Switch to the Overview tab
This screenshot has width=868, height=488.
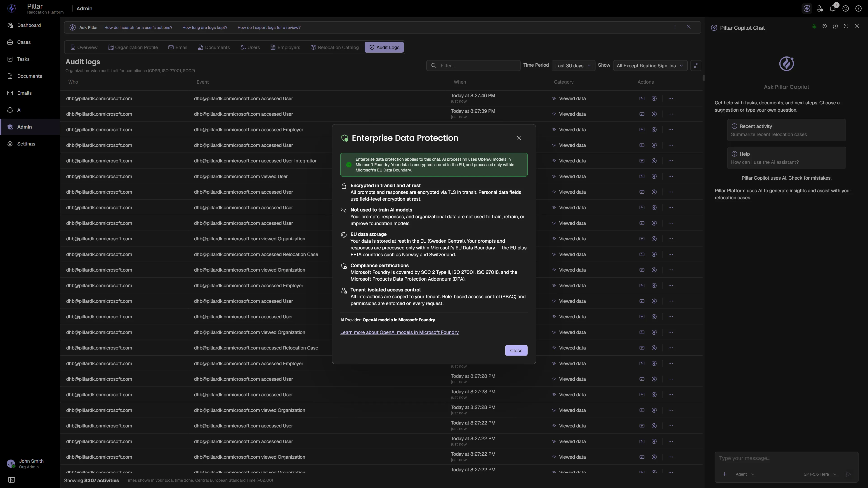(84, 47)
